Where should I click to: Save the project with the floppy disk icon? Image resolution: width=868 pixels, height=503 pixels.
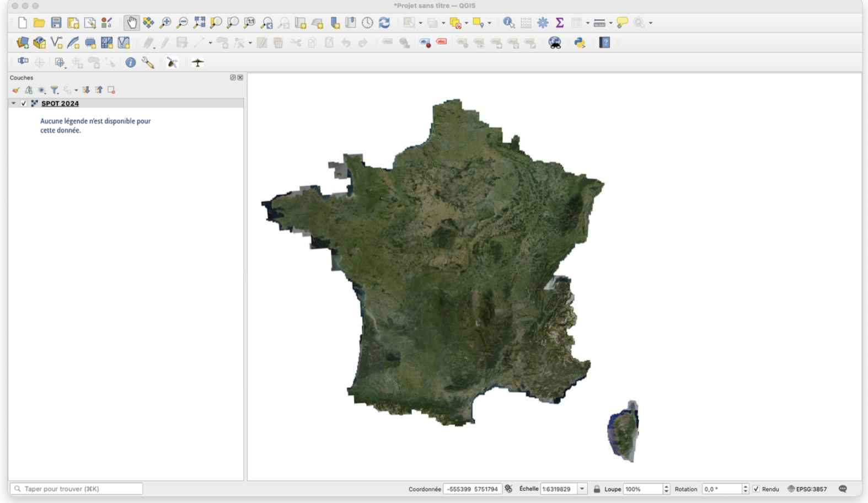coord(56,23)
